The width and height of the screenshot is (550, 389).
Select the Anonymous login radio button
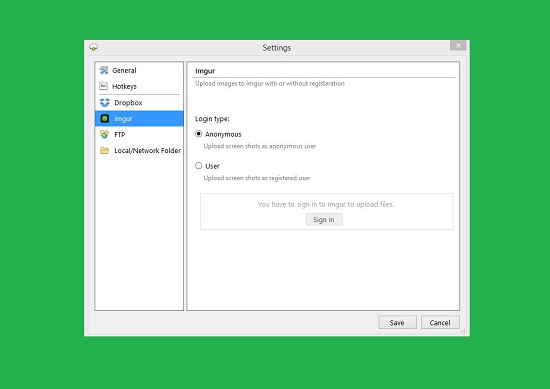coord(199,134)
